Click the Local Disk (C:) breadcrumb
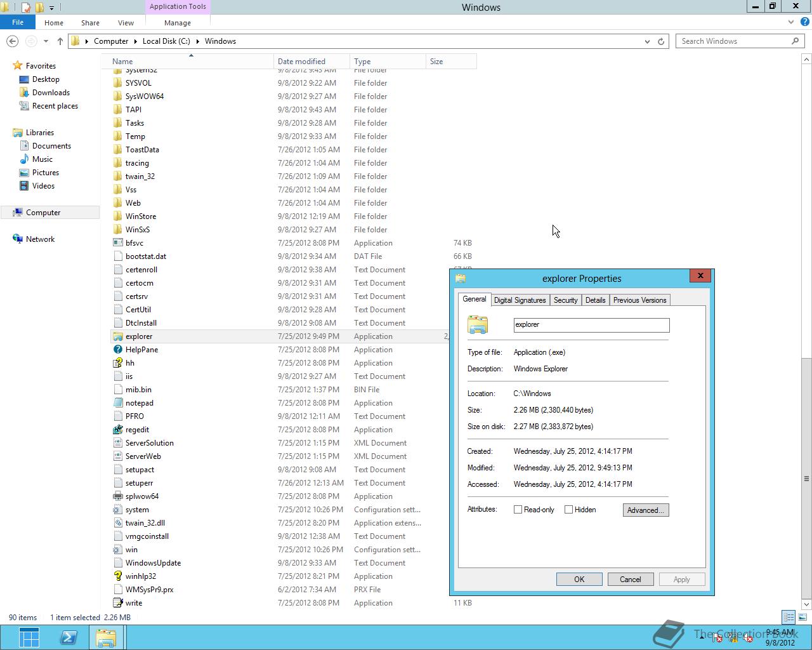The image size is (812, 650). click(x=166, y=41)
